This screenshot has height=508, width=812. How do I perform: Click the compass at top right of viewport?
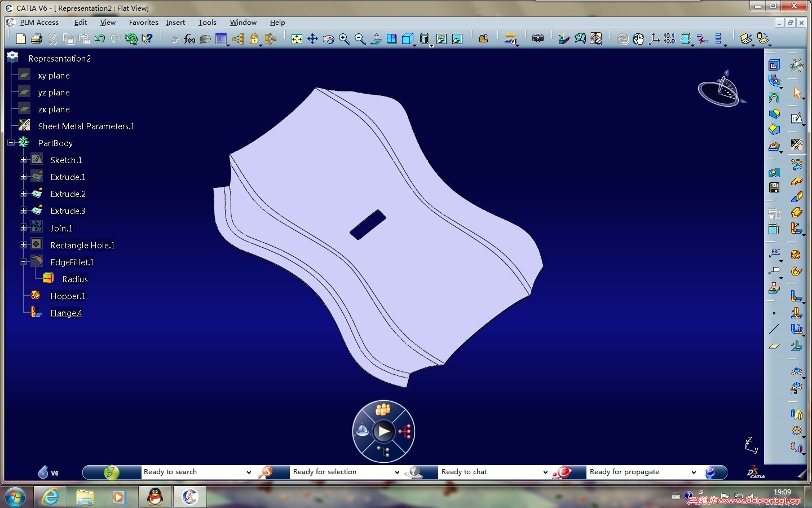click(x=721, y=89)
